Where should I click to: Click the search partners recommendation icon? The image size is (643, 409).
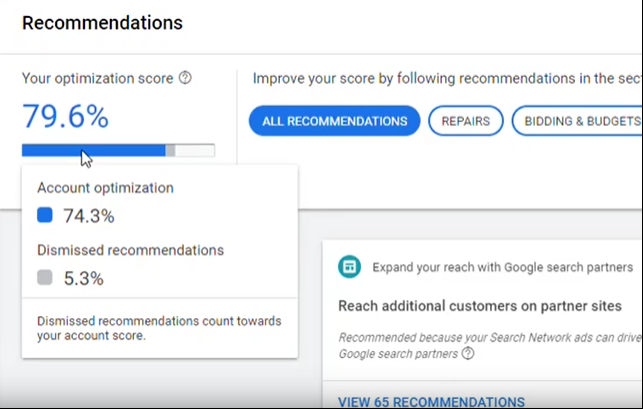click(x=349, y=267)
